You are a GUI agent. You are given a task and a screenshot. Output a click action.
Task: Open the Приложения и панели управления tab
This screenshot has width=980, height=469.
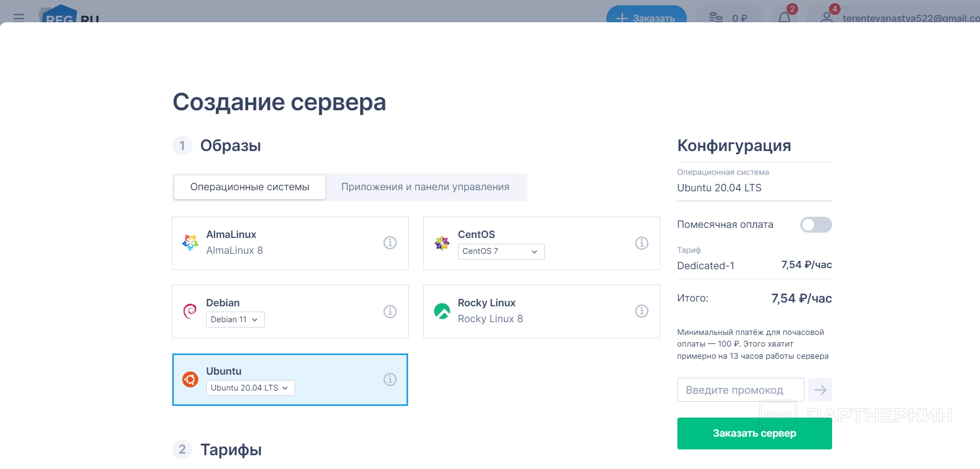pos(425,187)
